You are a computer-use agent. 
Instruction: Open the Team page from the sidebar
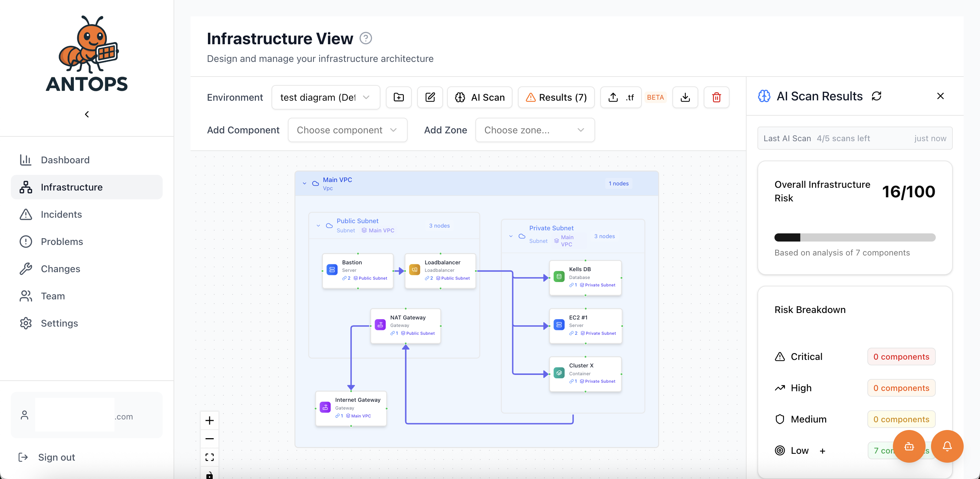[x=53, y=296]
